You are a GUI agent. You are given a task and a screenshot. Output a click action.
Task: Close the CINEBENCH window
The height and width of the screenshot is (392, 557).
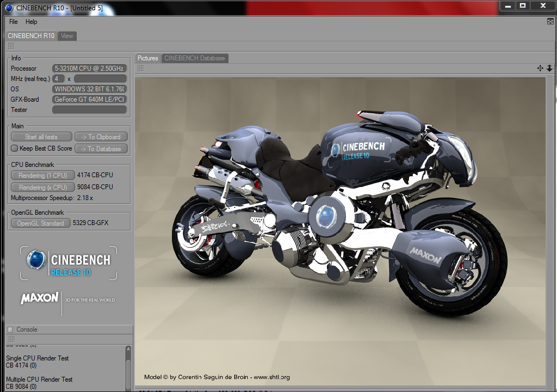543,5
